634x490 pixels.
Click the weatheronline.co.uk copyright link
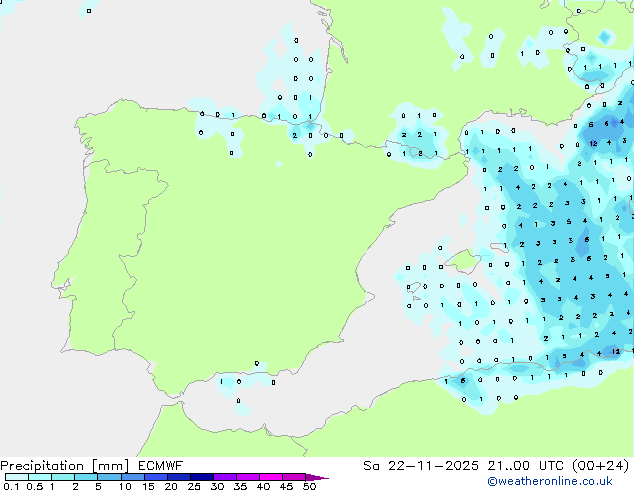click(550, 481)
